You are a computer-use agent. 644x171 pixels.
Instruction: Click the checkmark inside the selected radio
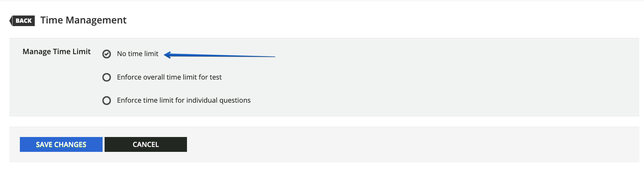click(x=107, y=54)
